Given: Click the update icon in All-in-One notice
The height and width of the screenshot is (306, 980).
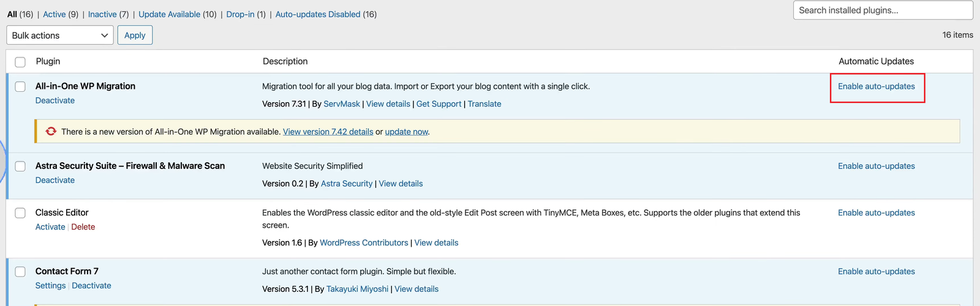Looking at the screenshot, I should coord(51,131).
